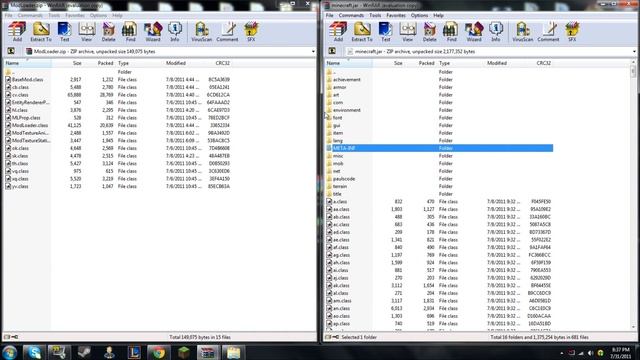Viewport: 640px width, 360px height.
Task: Click SFX icon in ModLoader.zip window
Action: pos(251,32)
